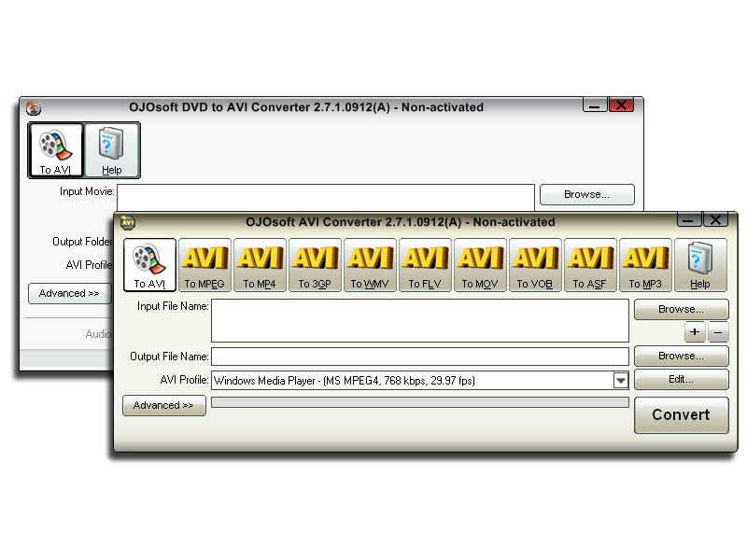Click the DVD to AVI Converter title bar icon
This screenshot has width=747, height=560.
pyautogui.click(x=34, y=108)
